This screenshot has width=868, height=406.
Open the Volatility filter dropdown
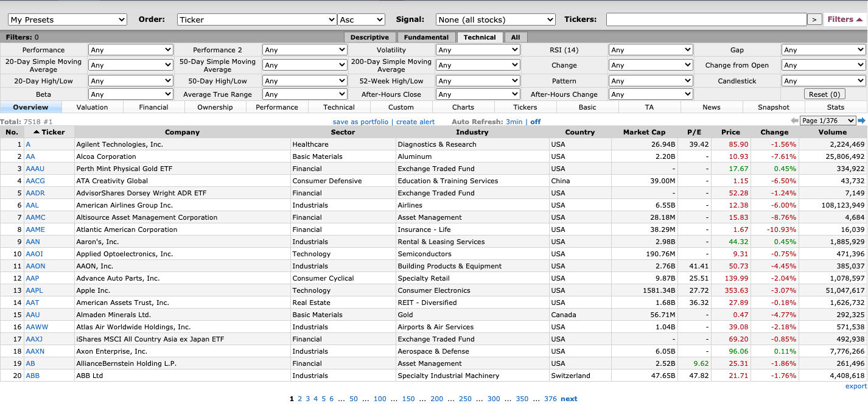478,50
